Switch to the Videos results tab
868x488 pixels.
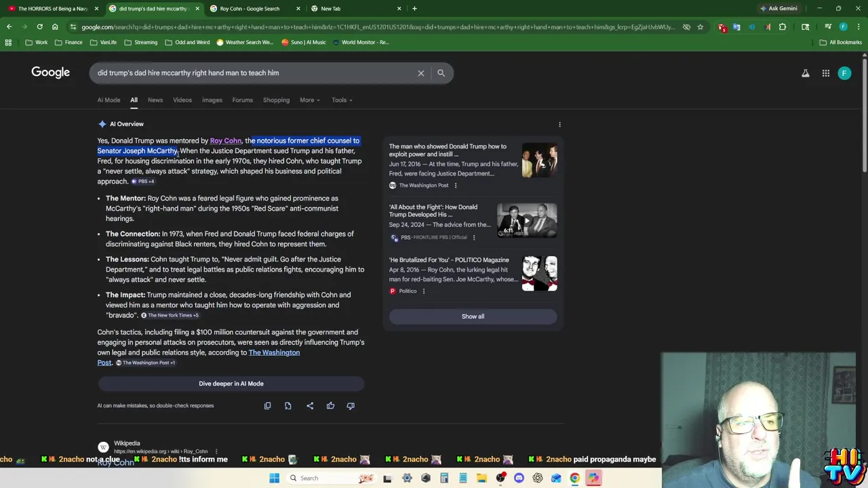182,100
